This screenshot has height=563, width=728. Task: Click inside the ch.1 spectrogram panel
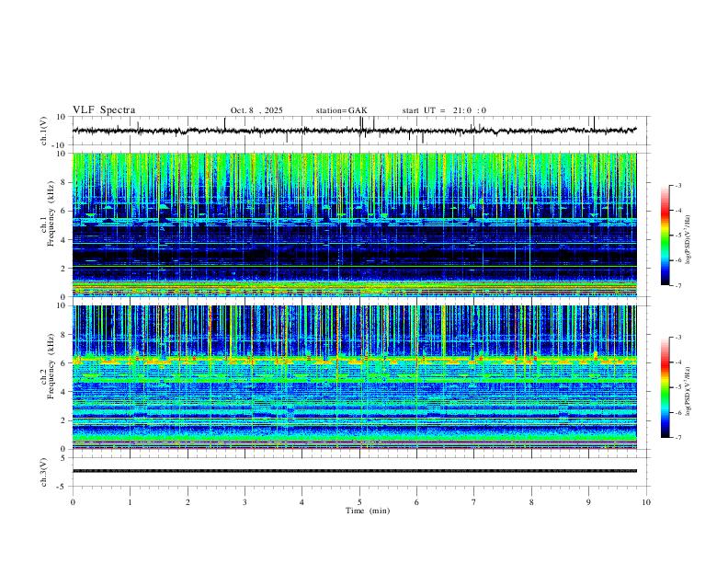coord(355,224)
